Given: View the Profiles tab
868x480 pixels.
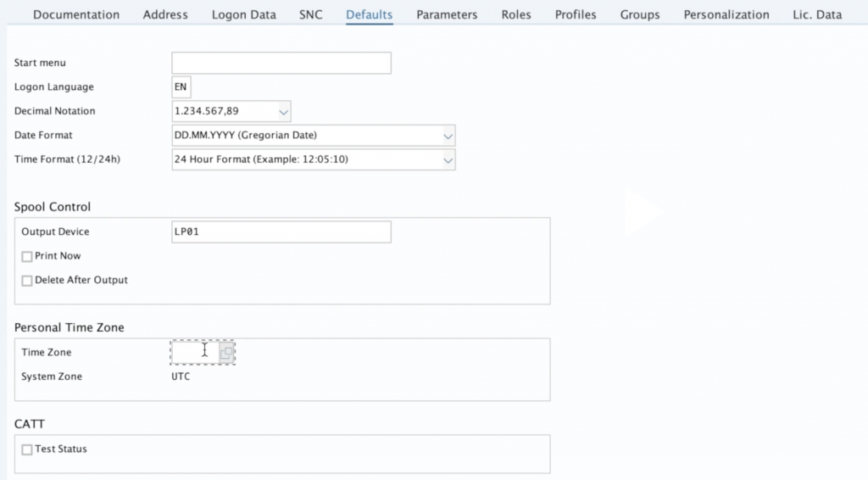Looking at the screenshot, I should tap(576, 14).
